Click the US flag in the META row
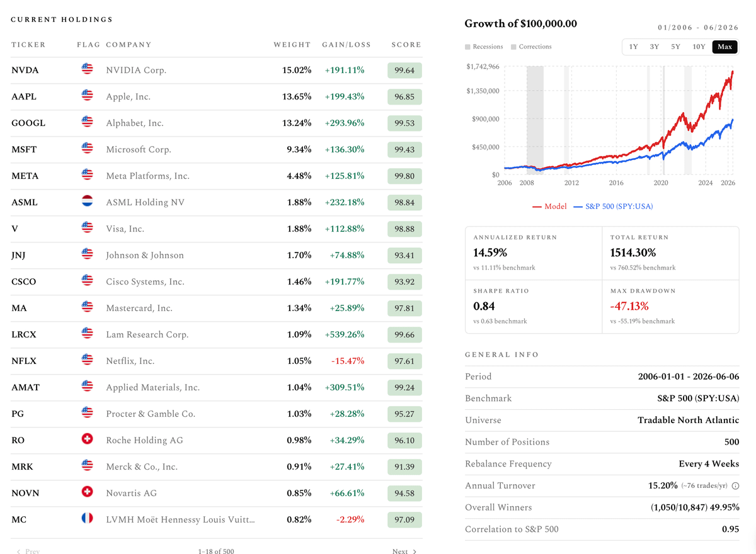Viewport: 756px width, 554px height. tap(88, 175)
